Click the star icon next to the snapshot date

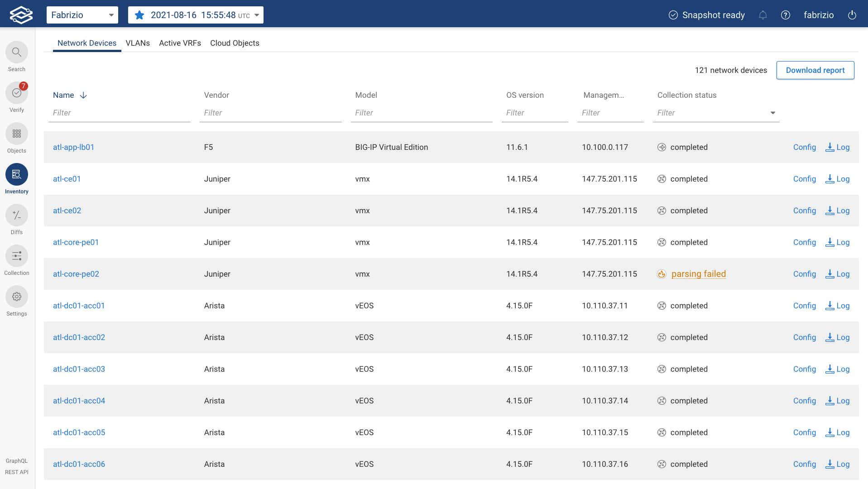point(139,14)
